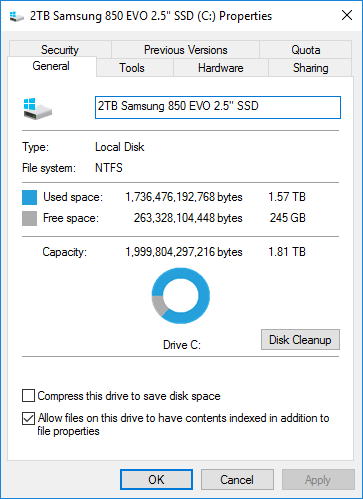This screenshot has height=499, width=363.
Task: Click the gray Free space color square
Action: tap(29, 218)
